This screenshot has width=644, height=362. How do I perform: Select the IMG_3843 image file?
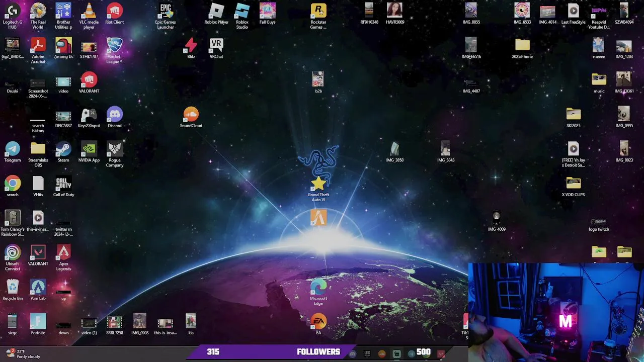click(x=446, y=152)
